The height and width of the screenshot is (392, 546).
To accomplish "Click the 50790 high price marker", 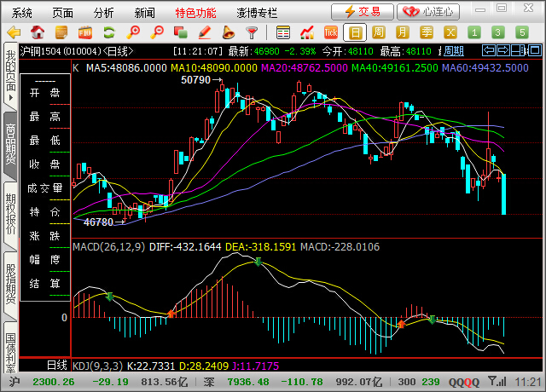I will click(x=195, y=80).
